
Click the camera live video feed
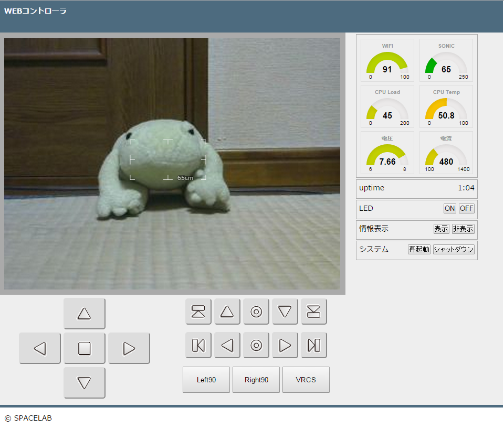tap(172, 164)
